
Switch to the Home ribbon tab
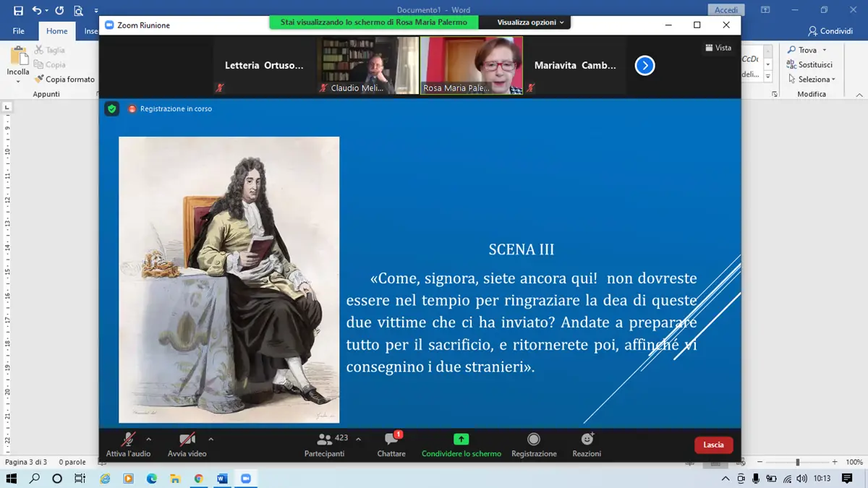click(x=57, y=31)
